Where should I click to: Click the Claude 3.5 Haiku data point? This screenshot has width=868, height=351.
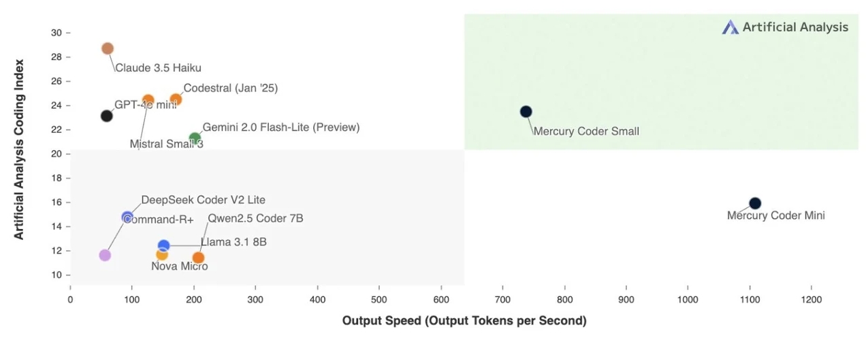click(x=108, y=48)
